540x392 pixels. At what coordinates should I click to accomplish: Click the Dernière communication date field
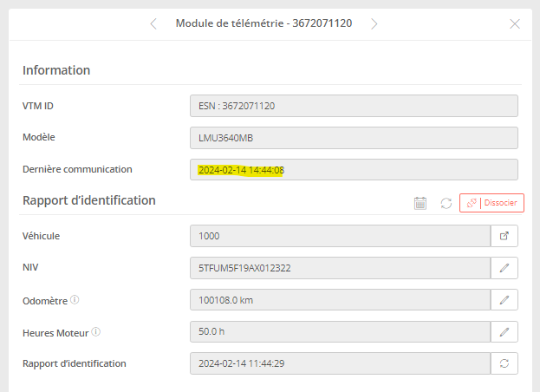point(354,170)
